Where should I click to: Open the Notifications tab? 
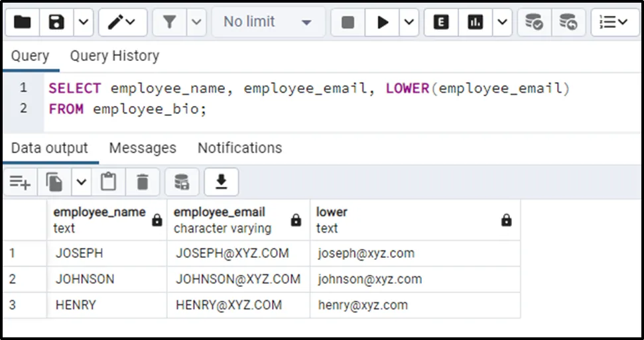pyautogui.click(x=239, y=148)
